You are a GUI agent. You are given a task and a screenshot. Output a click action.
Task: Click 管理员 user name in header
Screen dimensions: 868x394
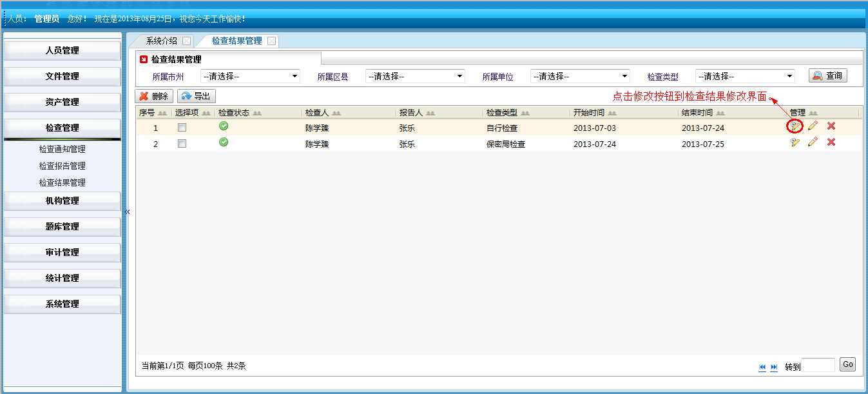pos(47,19)
